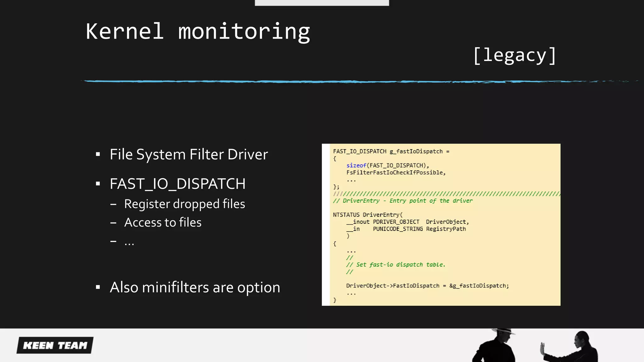Image resolution: width=644 pixels, height=362 pixels.
Task: Click the silhouette of woman raising hand
Action: pyautogui.click(x=570, y=347)
